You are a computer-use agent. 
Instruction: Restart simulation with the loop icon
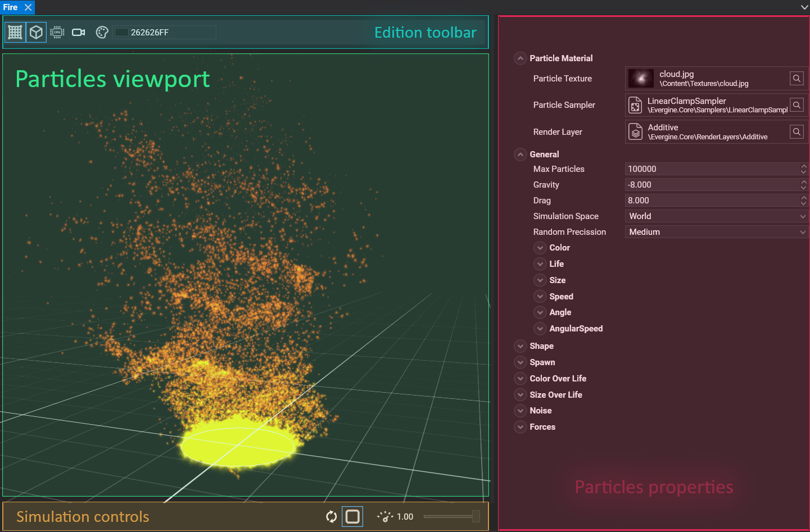pos(332,516)
